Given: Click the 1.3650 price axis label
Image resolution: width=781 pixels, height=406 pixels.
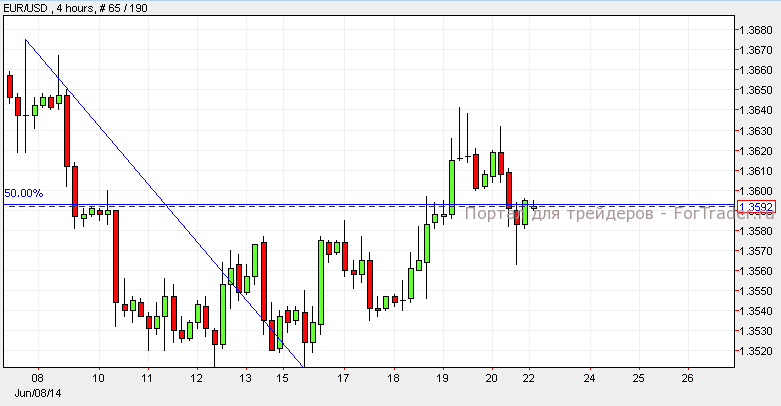Looking at the screenshot, I should (x=756, y=90).
